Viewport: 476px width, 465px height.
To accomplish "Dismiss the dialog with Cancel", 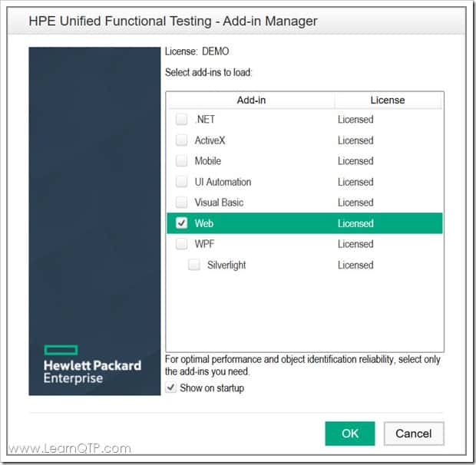I will click(414, 434).
